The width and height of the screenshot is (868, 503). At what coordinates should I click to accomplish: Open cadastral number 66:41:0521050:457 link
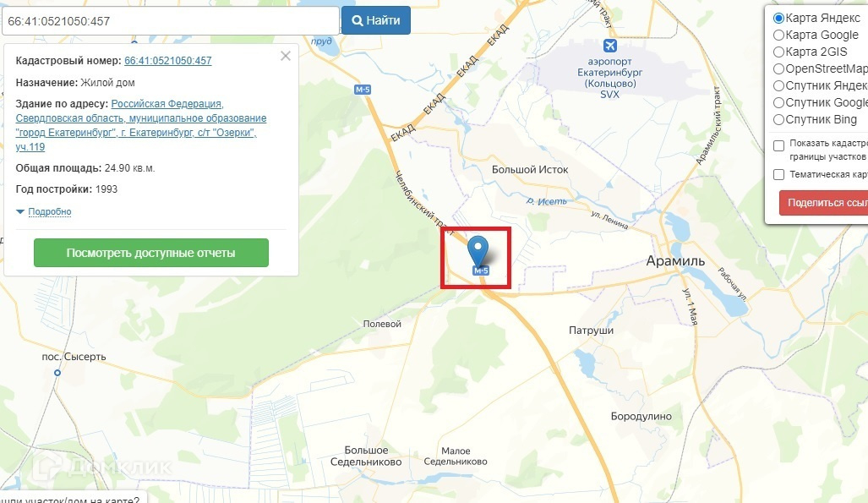167,61
